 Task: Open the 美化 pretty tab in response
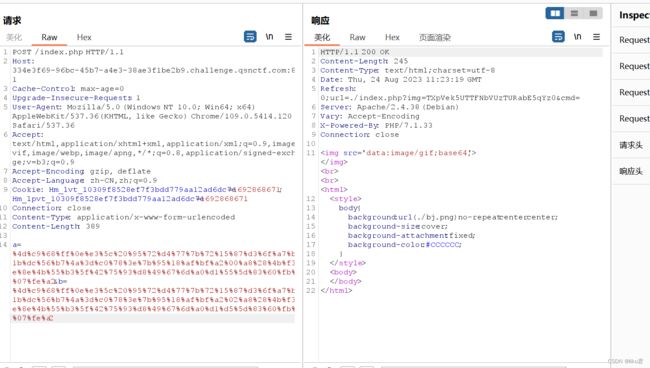[322, 37]
